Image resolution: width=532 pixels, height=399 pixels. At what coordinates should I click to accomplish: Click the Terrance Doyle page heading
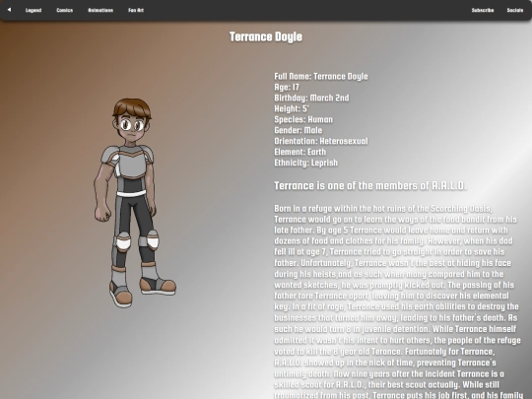266,36
